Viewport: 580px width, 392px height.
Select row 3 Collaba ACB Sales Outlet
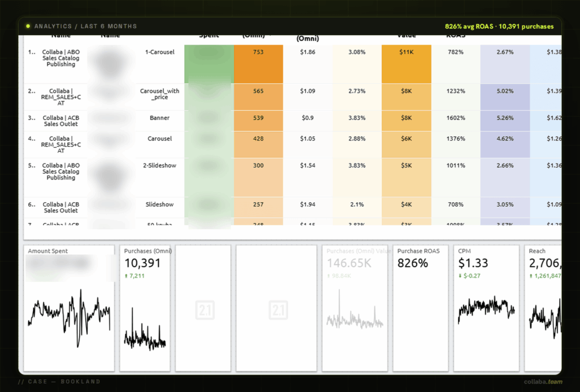click(x=61, y=121)
